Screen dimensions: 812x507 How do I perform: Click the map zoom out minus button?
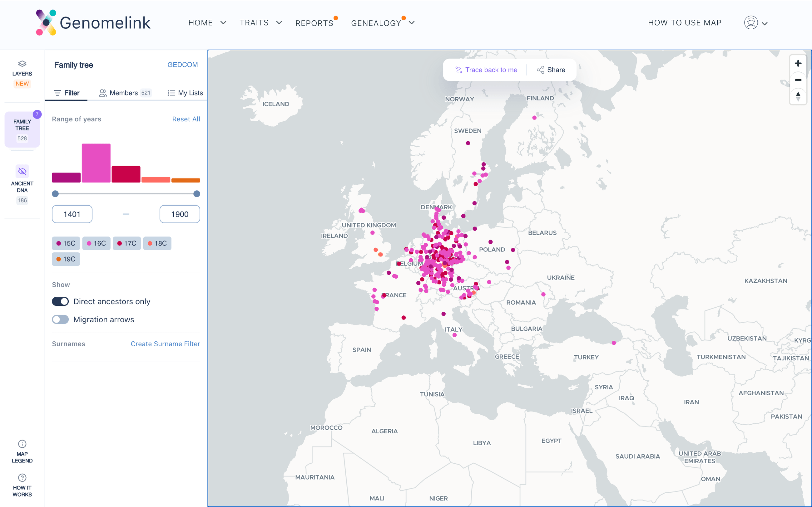[798, 80]
